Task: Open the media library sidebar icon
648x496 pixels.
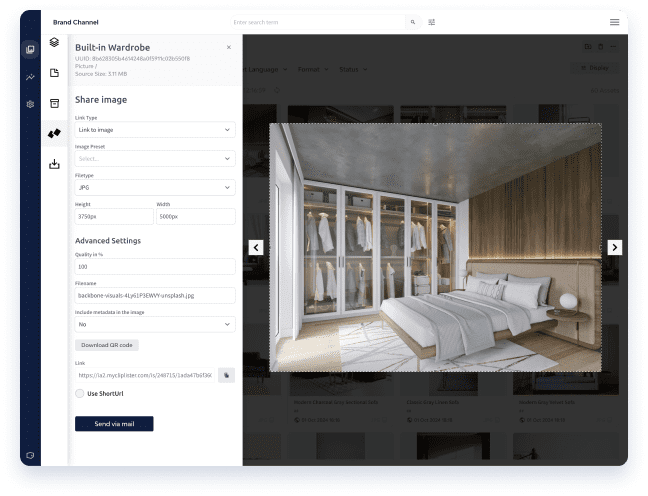Action: (30, 50)
